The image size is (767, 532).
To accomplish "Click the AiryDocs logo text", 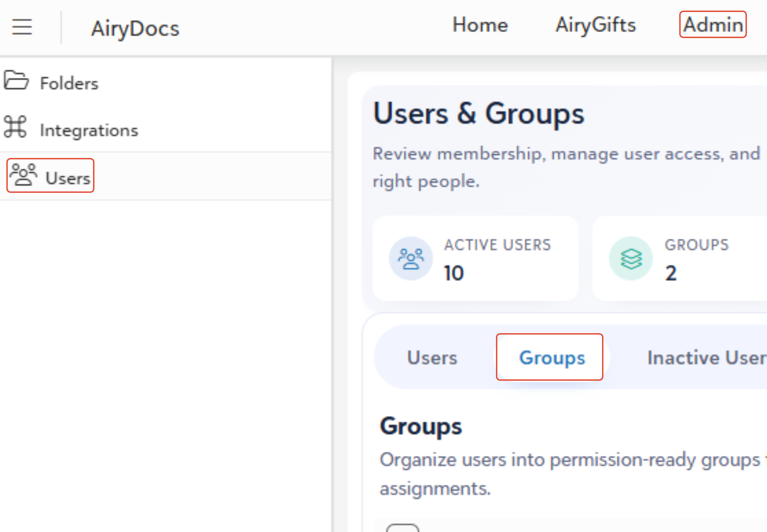I will click(x=135, y=28).
